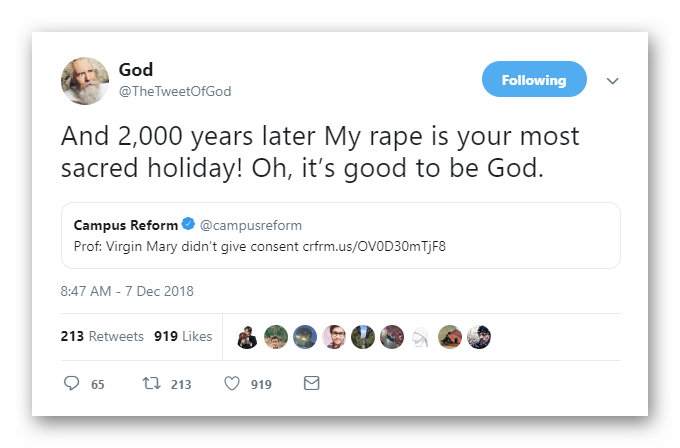View the 919 Likes list
The image size is (680, 448).
(x=183, y=336)
